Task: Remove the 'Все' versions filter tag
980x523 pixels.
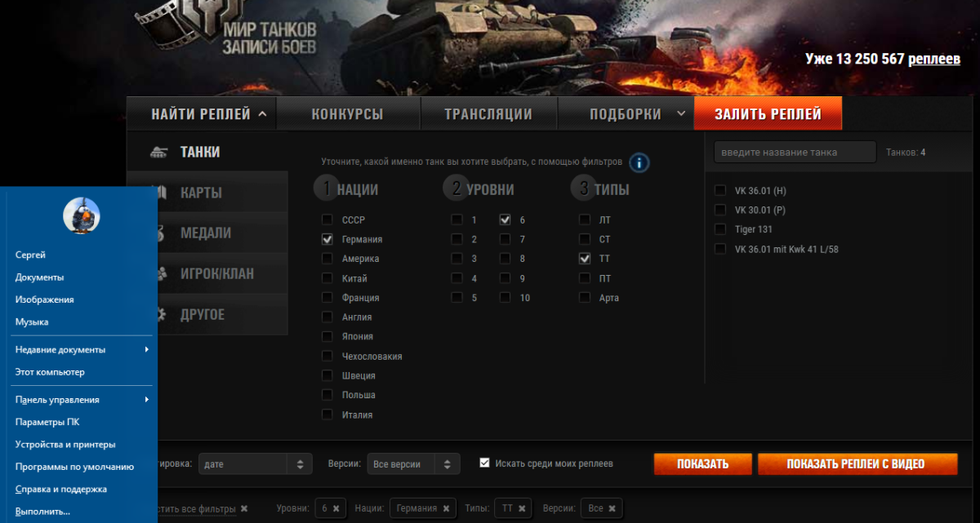Action: coord(612,508)
